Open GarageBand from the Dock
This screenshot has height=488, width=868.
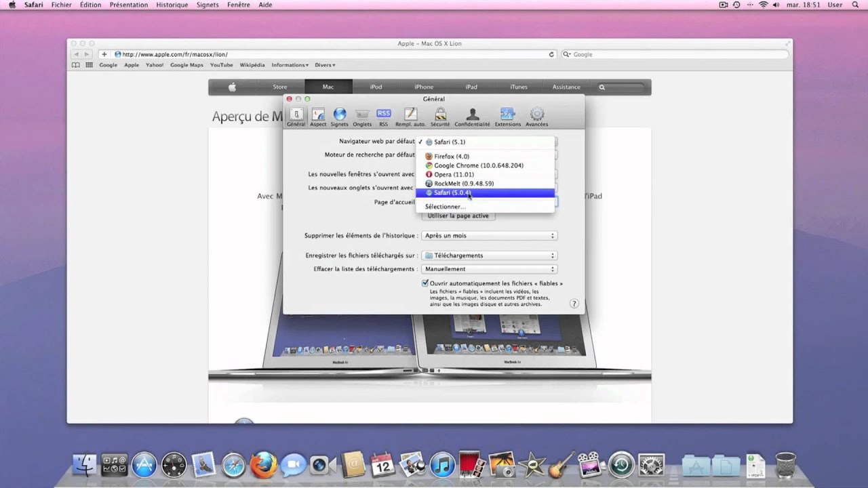(x=561, y=465)
